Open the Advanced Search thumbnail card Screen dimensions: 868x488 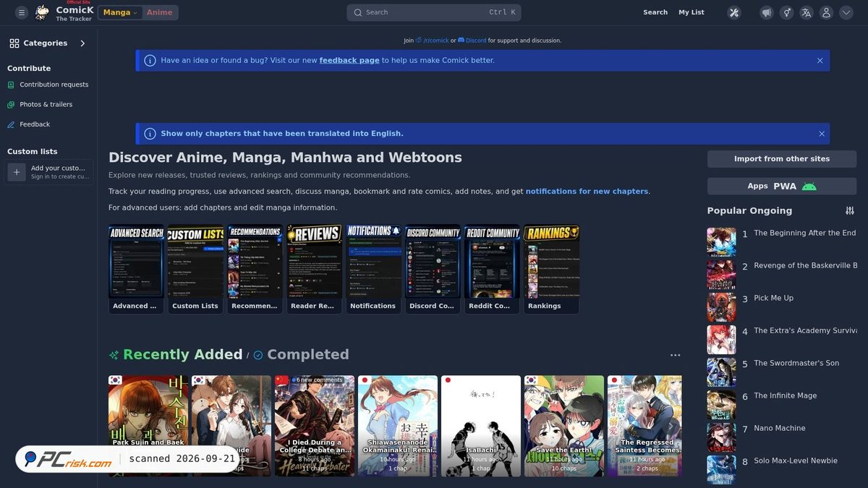pos(137,269)
